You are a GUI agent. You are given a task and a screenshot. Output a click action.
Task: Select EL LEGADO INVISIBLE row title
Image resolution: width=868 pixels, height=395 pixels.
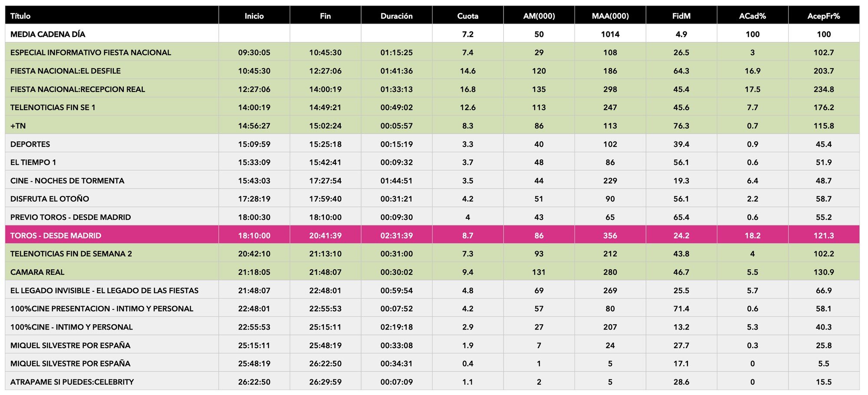pyautogui.click(x=104, y=291)
